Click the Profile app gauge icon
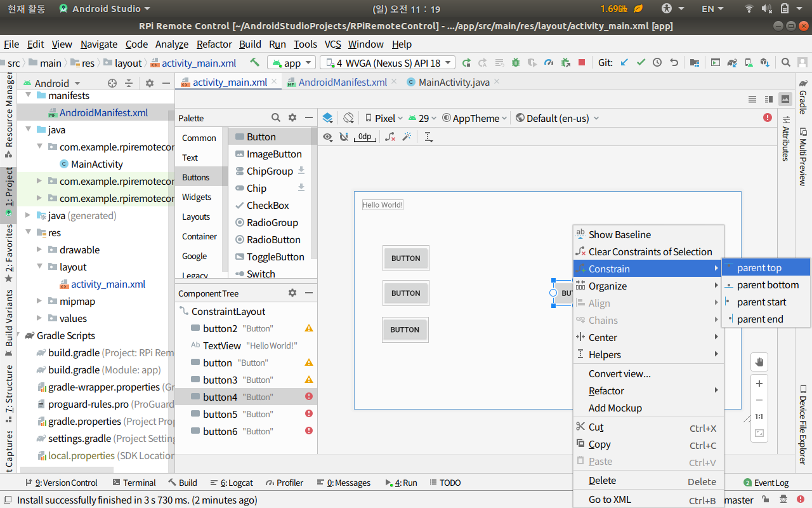Screen dimensions: 812x508 (x=548, y=62)
